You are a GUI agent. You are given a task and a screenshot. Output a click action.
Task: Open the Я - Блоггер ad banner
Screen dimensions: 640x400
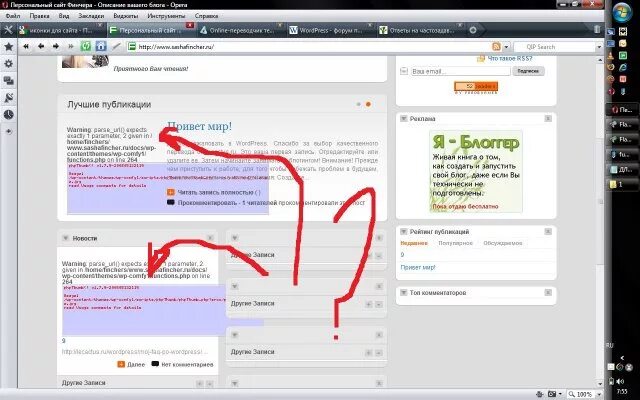(x=476, y=171)
